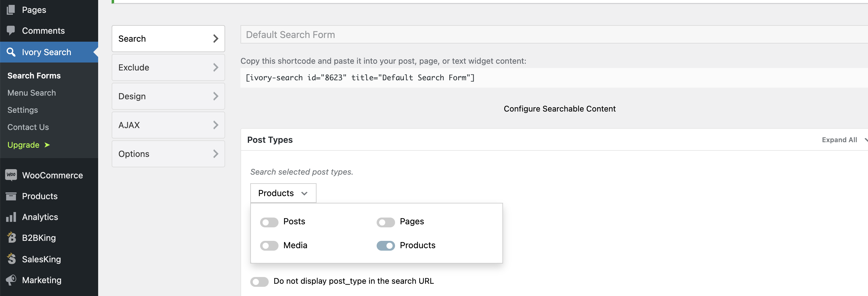Click the Marketing megaphone icon
Viewport: 868px width, 296px height.
coord(11,280)
